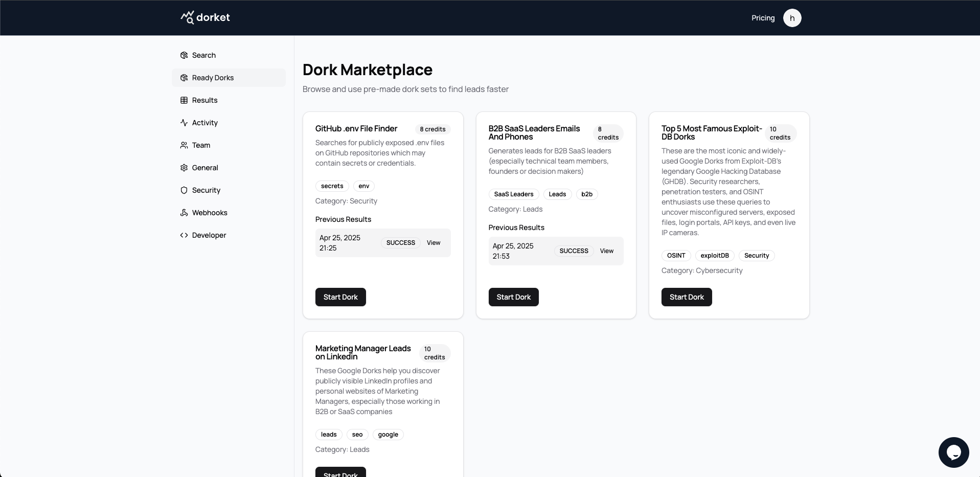This screenshot has width=980, height=477.
Task: Click '10 credits' badge on Exploit-DB card
Action: [780, 133]
